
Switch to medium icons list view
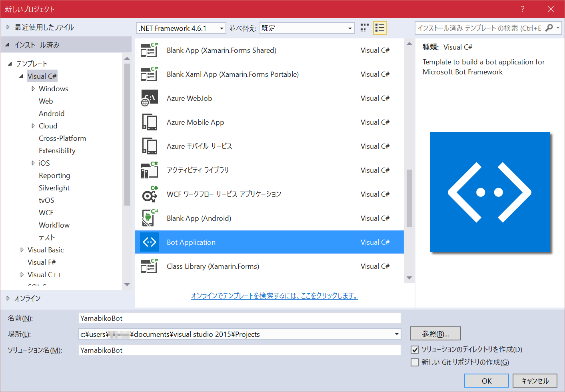click(x=380, y=28)
